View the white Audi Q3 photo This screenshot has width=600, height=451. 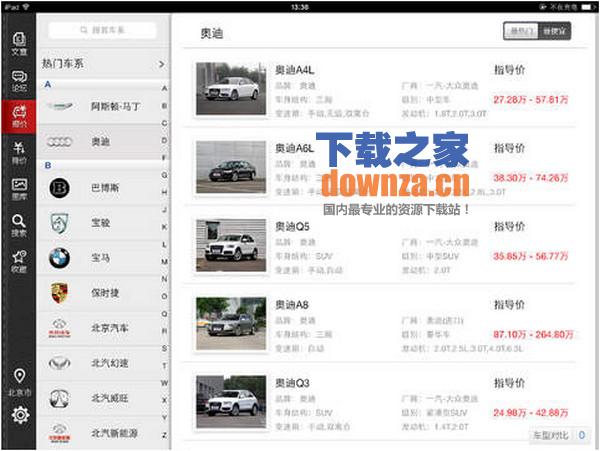click(231, 402)
